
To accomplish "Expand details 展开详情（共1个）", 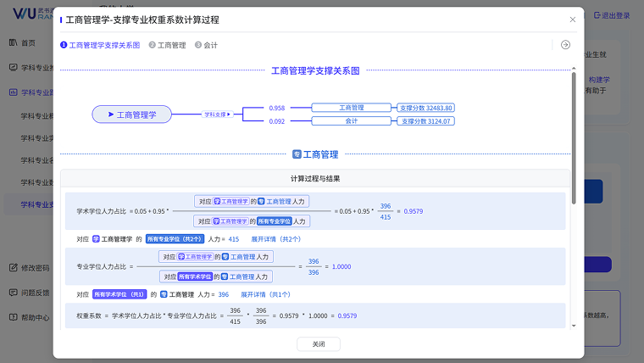I will pos(265,295).
